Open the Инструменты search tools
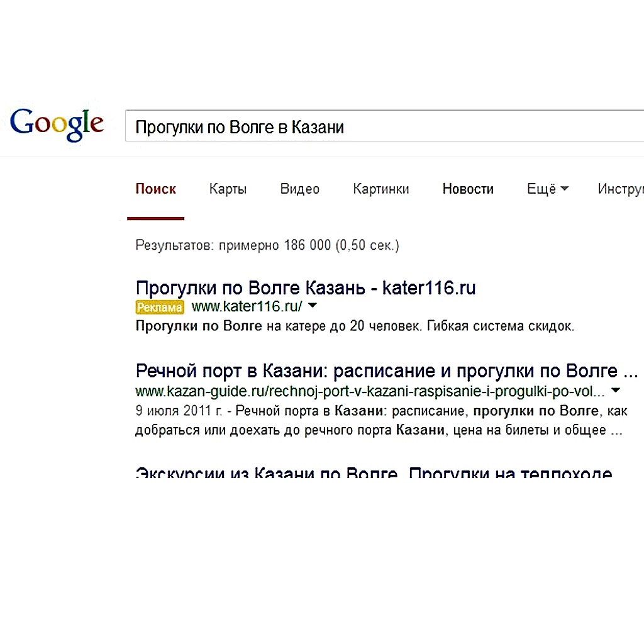This screenshot has height=644, width=644. [620, 189]
